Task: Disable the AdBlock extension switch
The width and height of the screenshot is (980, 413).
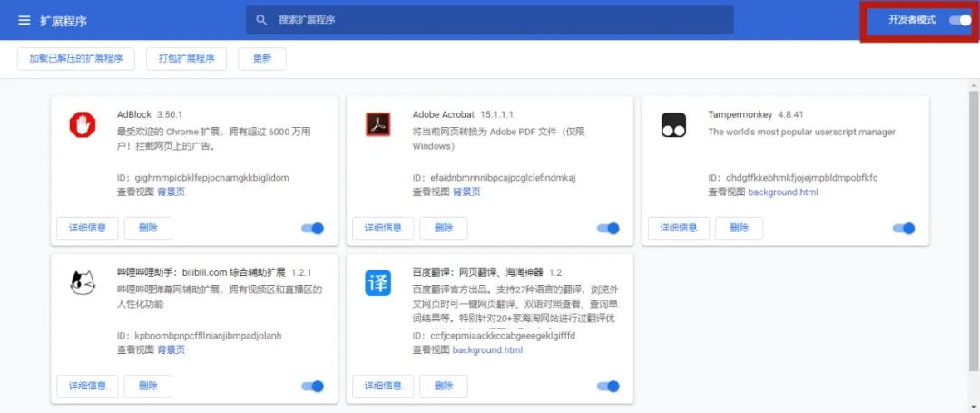Action: click(312, 228)
